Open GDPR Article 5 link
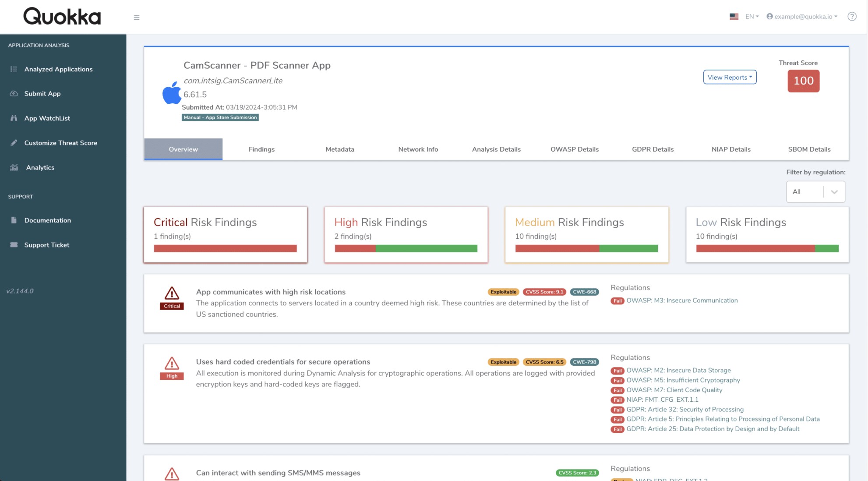Viewport: 868px width, 481px height. pyautogui.click(x=723, y=419)
